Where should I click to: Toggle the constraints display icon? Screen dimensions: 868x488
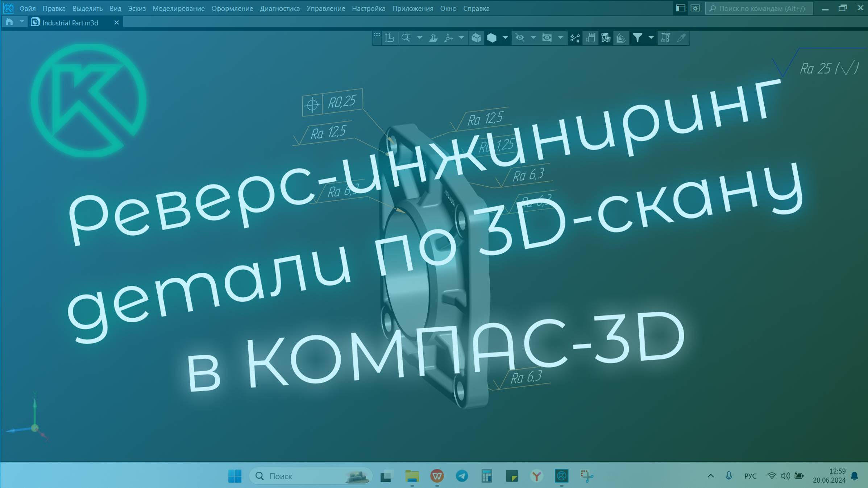click(575, 38)
